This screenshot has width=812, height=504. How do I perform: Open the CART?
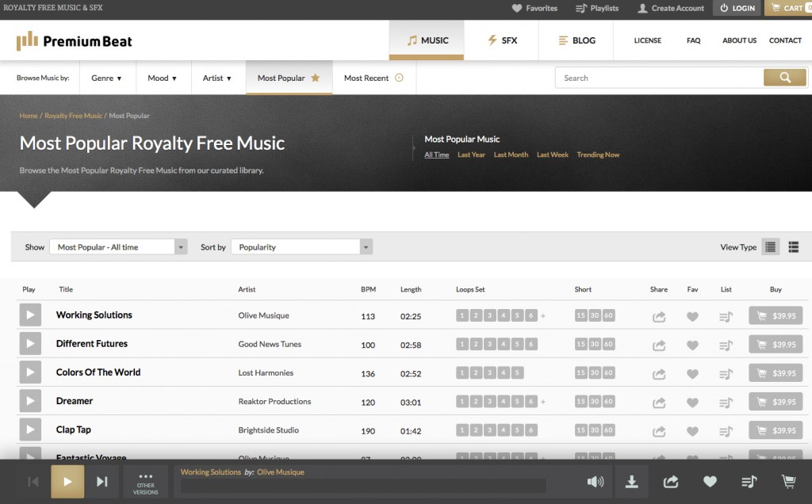(788, 8)
